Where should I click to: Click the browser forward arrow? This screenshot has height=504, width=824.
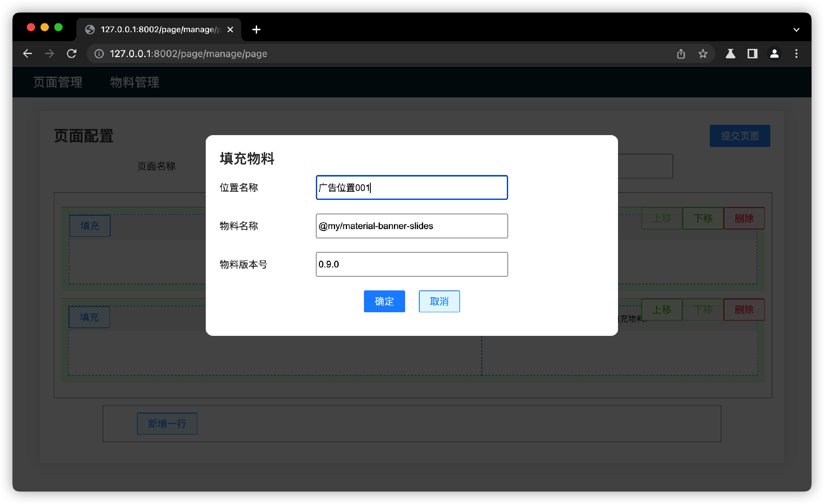click(x=50, y=54)
